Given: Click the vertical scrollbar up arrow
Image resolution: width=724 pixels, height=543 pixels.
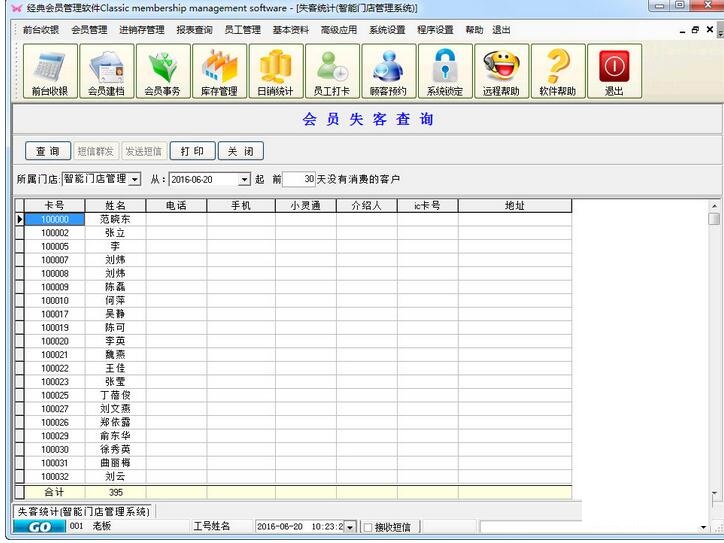Looking at the screenshot, I should pyautogui.click(x=714, y=206).
